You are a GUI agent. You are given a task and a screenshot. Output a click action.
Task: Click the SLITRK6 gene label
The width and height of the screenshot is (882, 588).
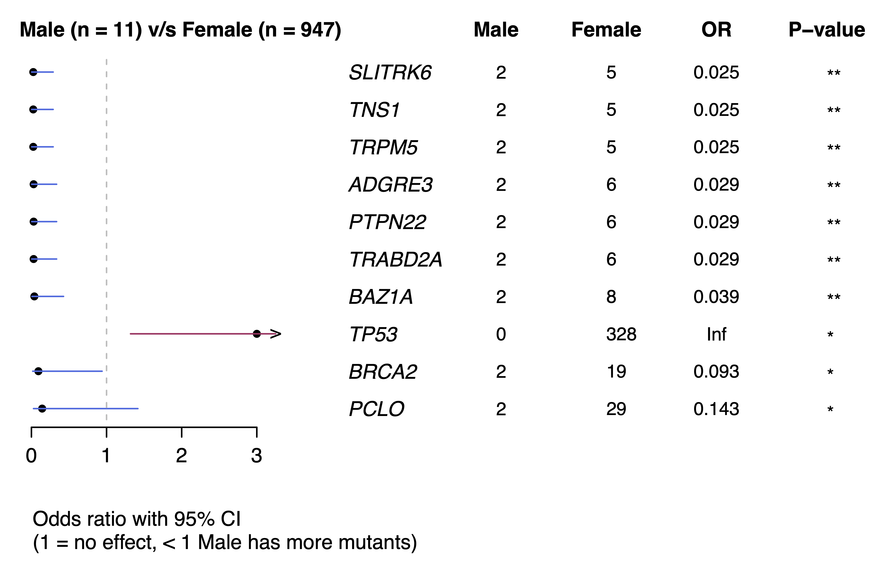point(390,72)
